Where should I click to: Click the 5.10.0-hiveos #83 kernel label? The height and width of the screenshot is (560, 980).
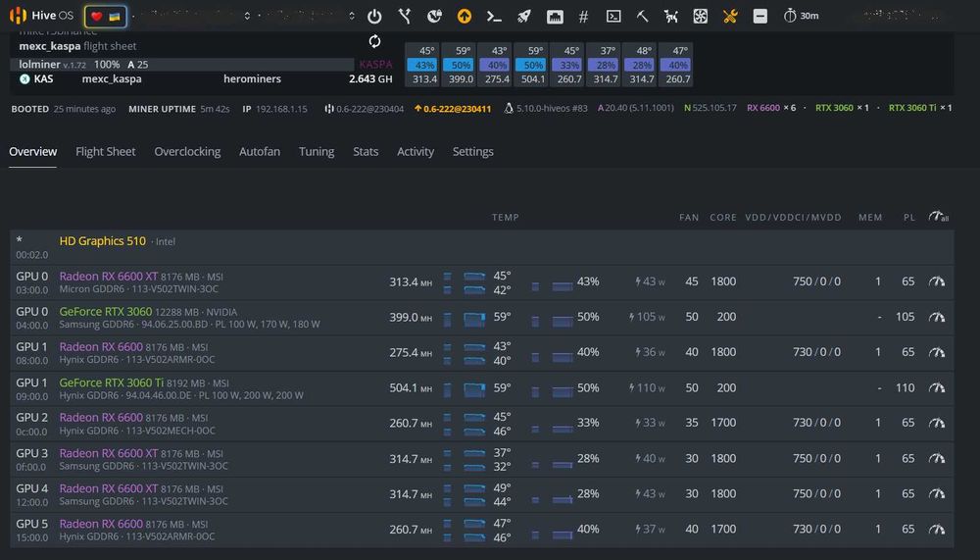tap(546, 108)
